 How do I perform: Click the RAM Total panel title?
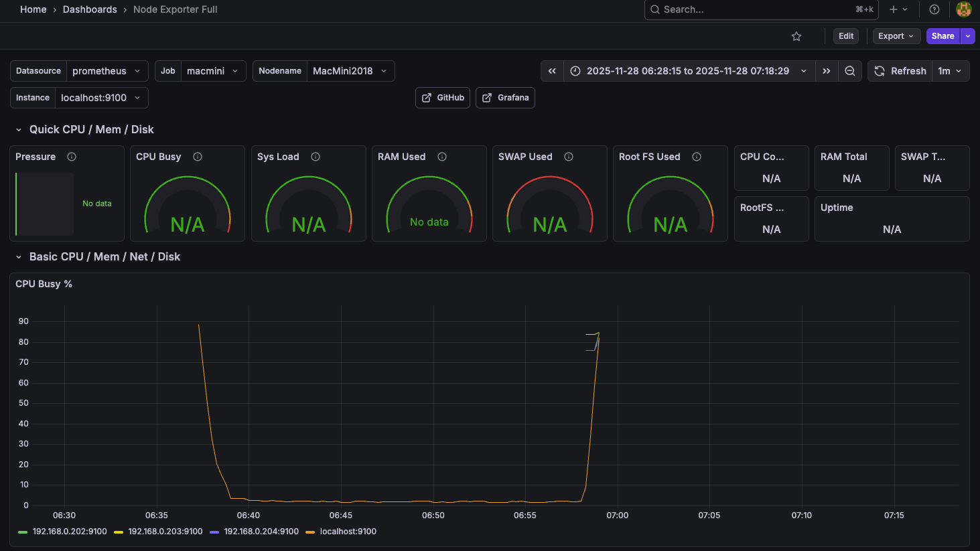click(844, 157)
